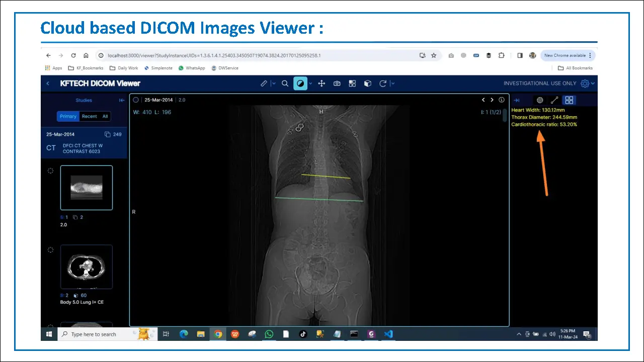This screenshot has height=362, width=644.
Task: Select the measurement ruler tool
Action: [x=264, y=83]
